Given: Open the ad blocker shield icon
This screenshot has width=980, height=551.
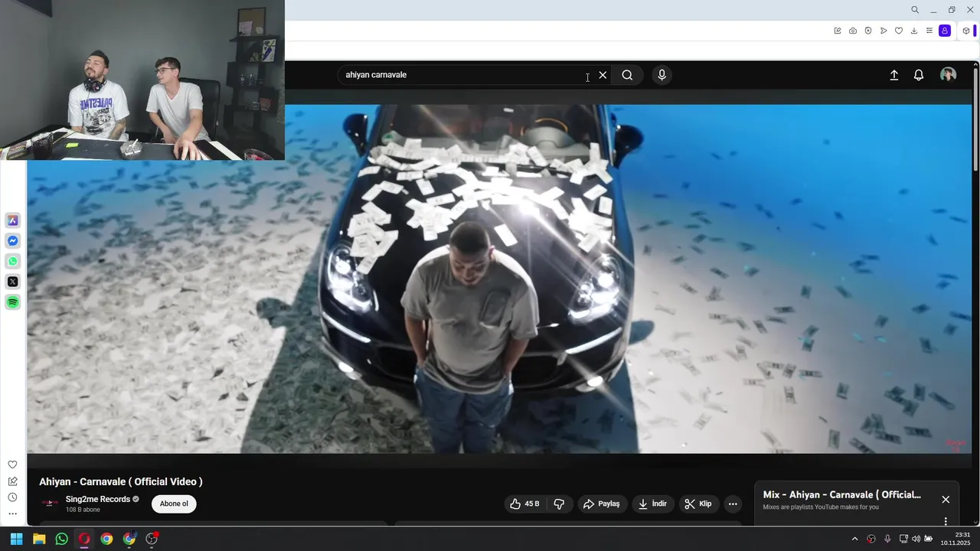Looking at the screenshot, I should tap(868, 31).
